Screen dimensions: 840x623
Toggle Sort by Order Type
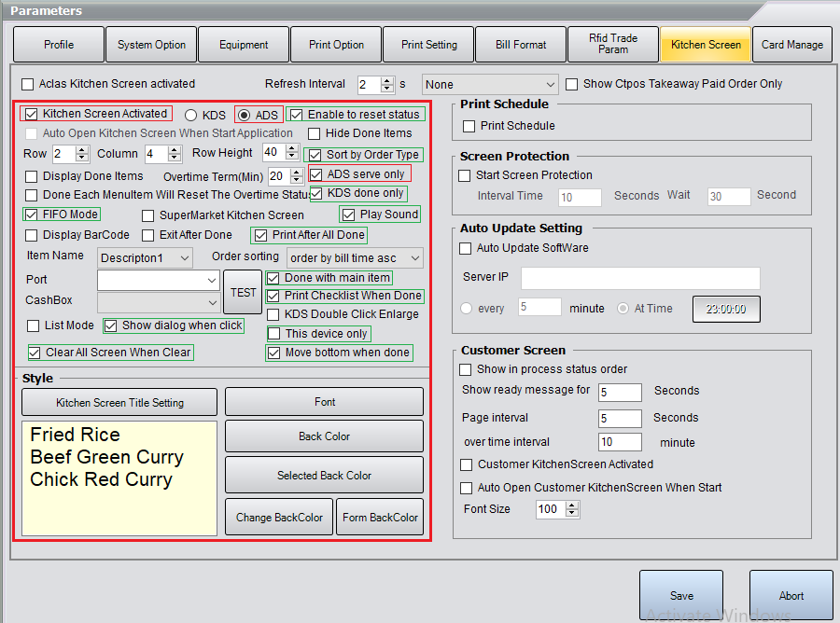[x=315, y=155]
